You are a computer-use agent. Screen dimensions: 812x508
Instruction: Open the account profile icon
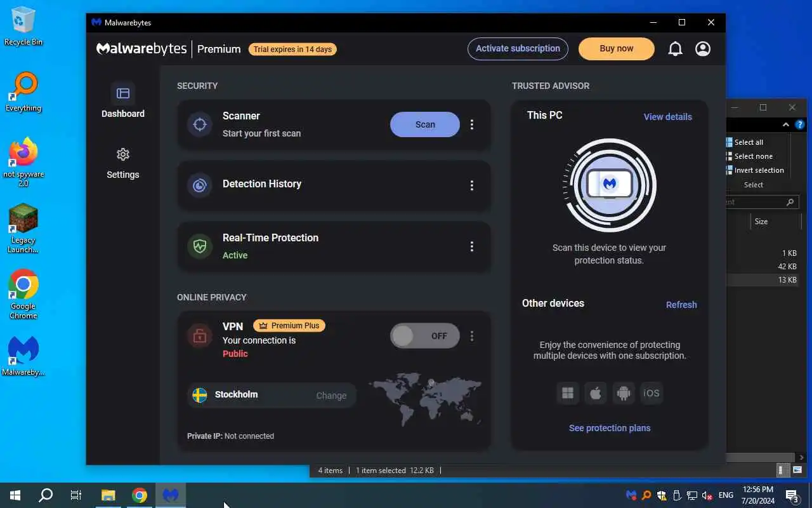coord(703,49)
